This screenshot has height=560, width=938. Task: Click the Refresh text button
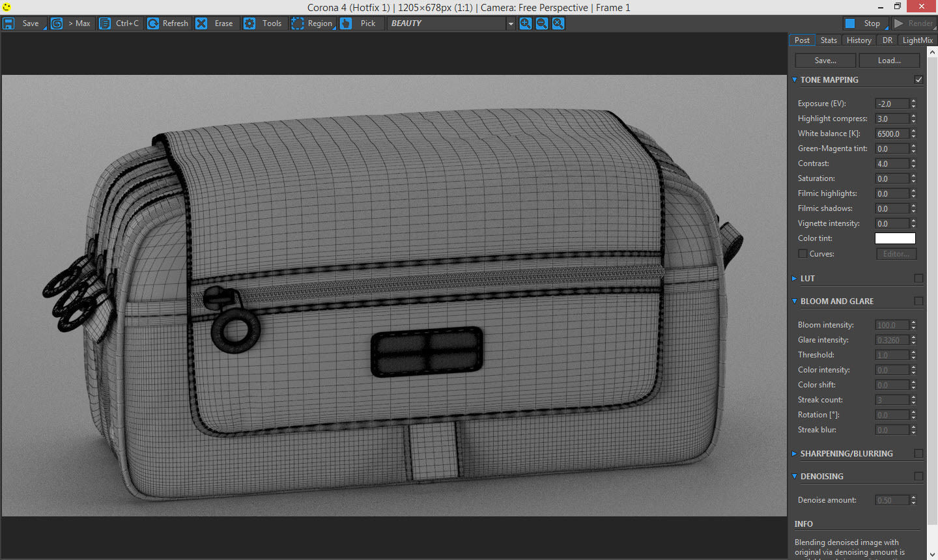[175, 23]
